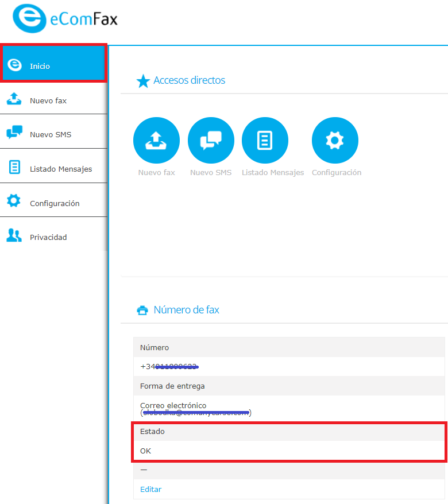Image resolution: width=448 pixels, height=504 pixels.
Task: Click the OK status value
Action: [x=145, y=451]
